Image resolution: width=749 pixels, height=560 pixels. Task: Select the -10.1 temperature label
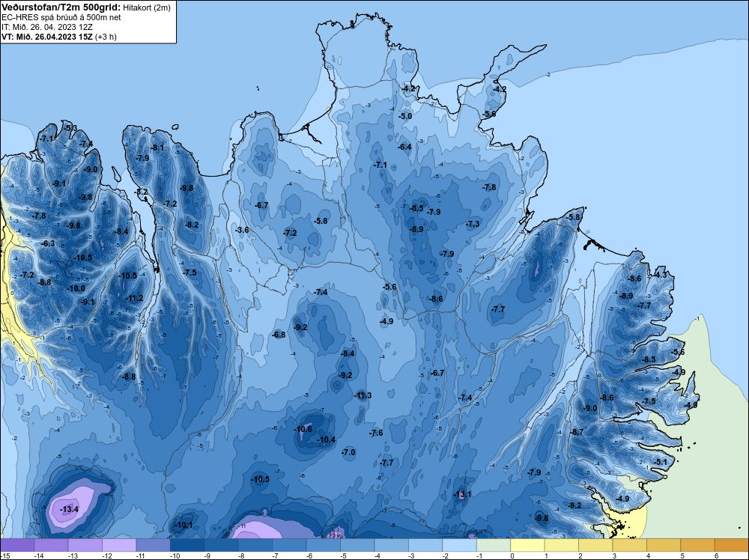tap(184, 525)
